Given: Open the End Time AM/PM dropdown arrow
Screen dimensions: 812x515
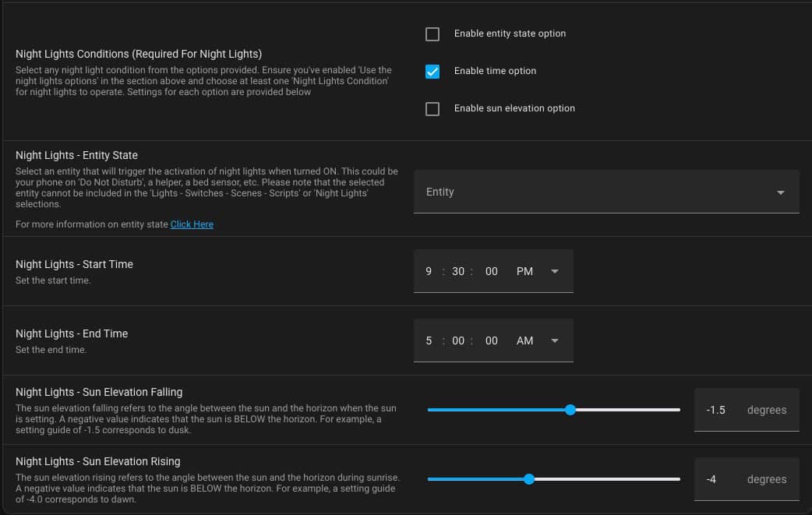Looking at the screenshot, I should 555,341.
